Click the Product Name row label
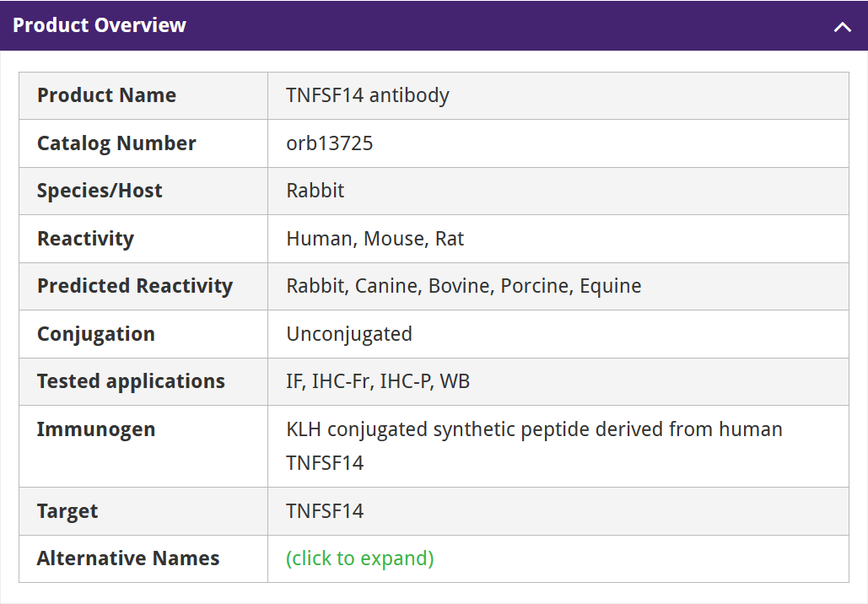 coord(107,95)
